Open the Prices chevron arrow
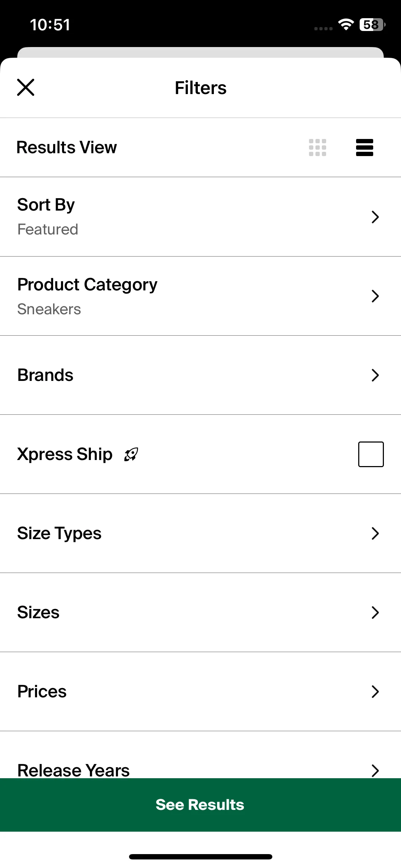 coord(375,692)
